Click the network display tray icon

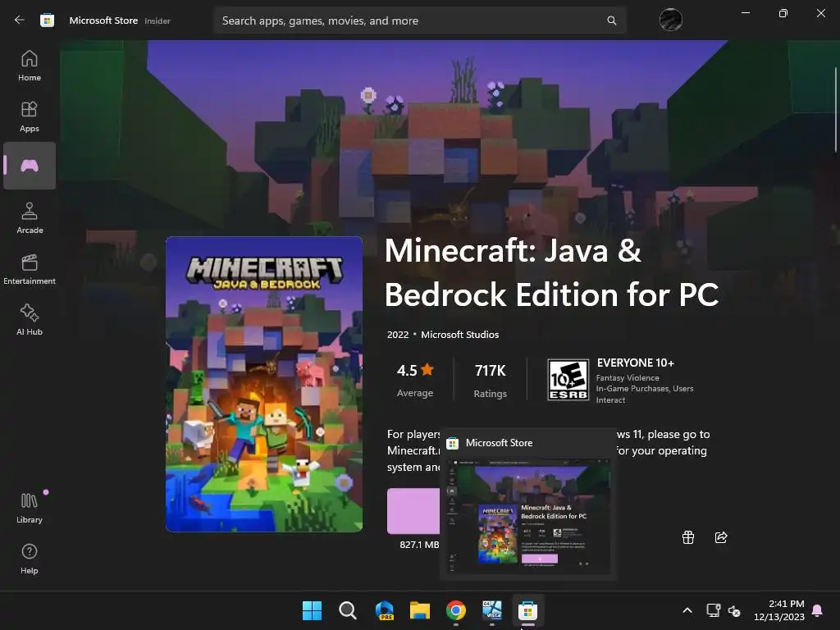(713, 610)
